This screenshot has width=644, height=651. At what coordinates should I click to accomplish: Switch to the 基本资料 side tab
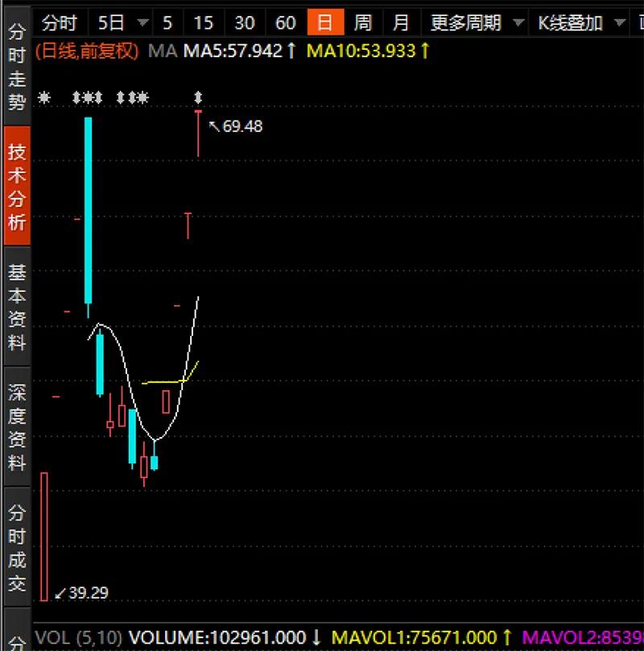[x=17, y=307]
